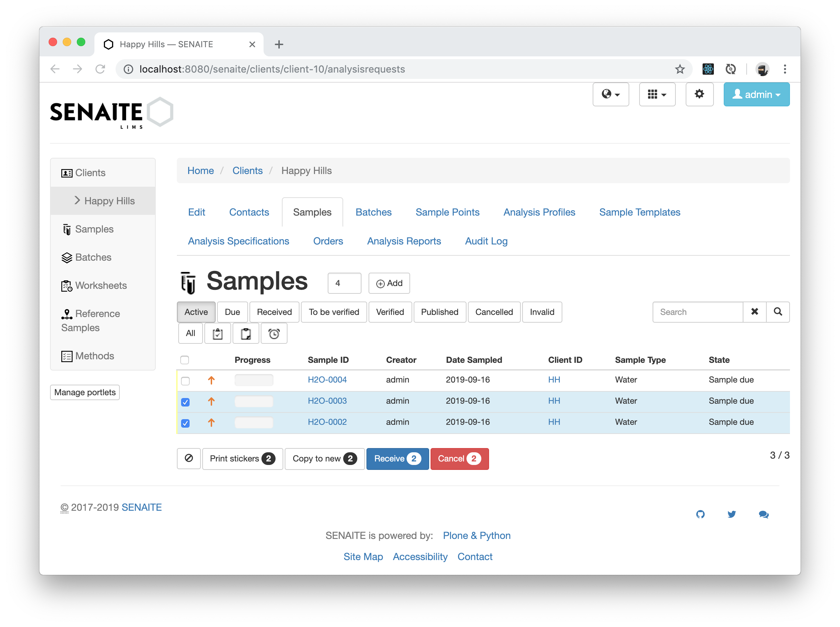This screenshot has height=627, width=840.
Task: Switch to the Analysis Profiles tab
Action: [x=539, y=212]
